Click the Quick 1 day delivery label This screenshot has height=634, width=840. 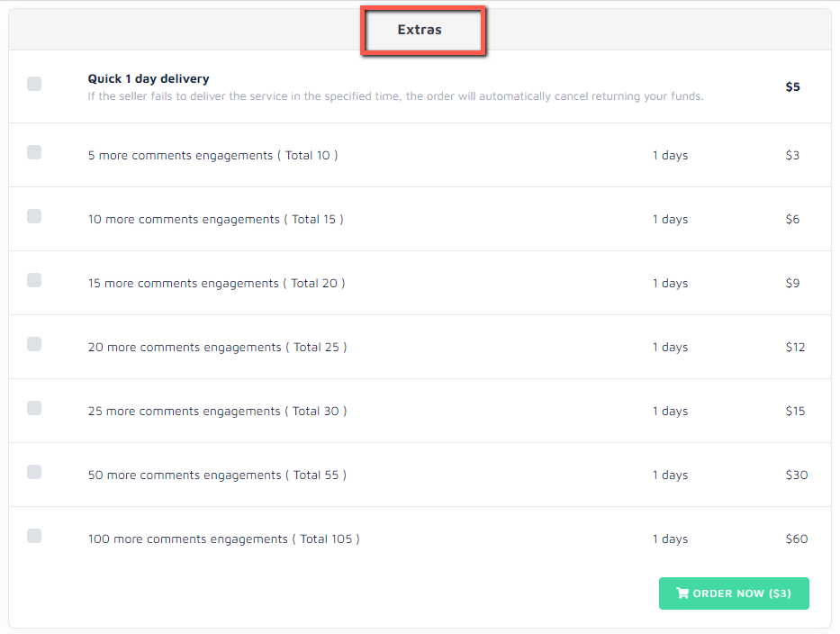(148, 78)
